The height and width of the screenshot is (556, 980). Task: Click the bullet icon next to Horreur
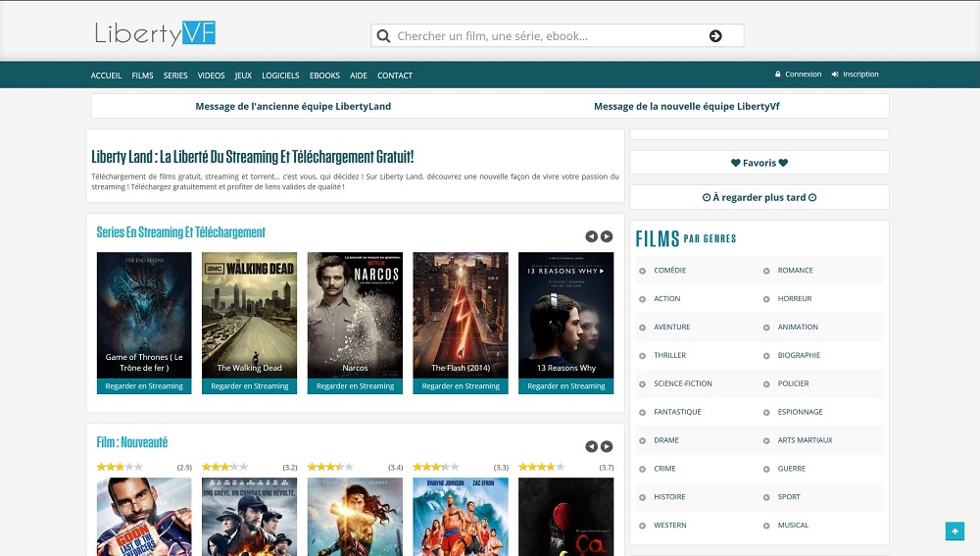pyautogui.click(x=766, y=299)
